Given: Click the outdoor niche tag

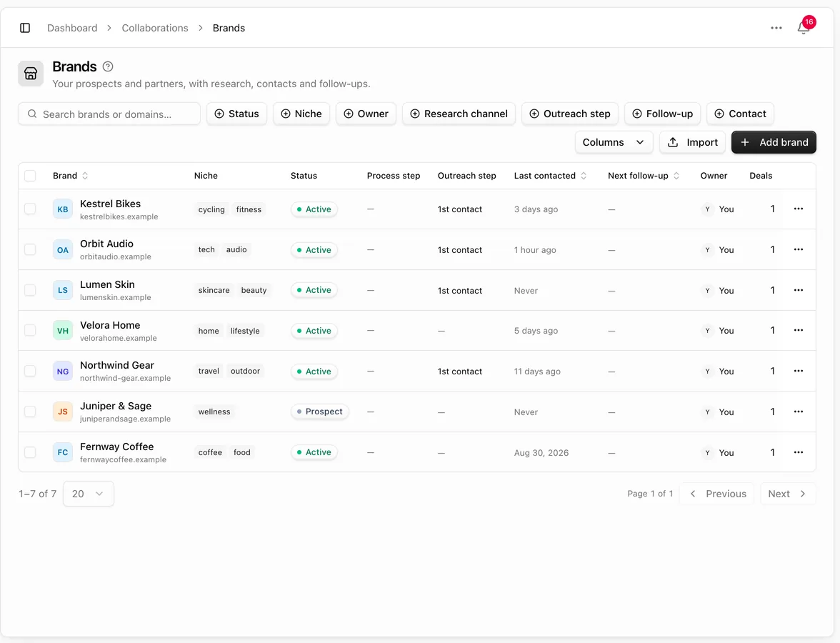Looking at the screenshot, I should [246, 372].
